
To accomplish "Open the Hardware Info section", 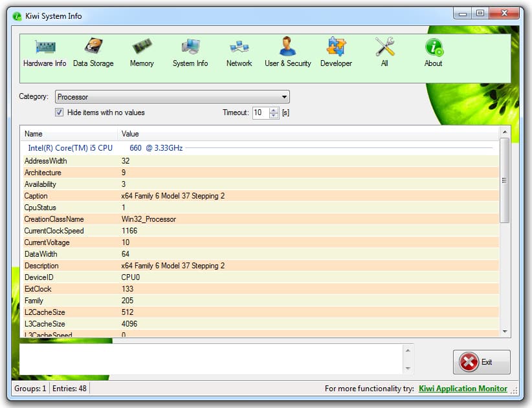I will pos(45,52).
